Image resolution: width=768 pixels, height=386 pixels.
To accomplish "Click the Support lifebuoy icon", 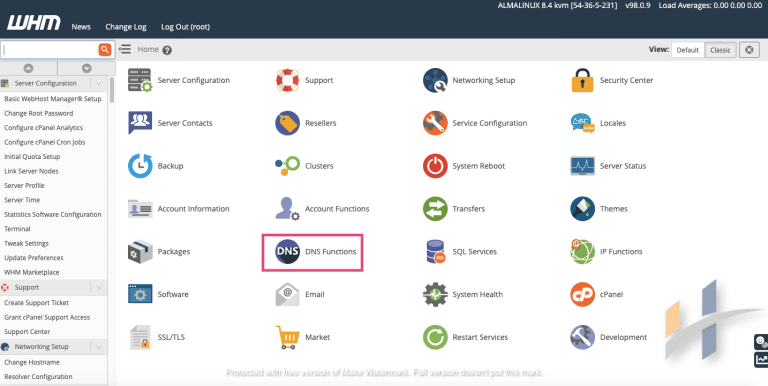I will tap(288, 80).
